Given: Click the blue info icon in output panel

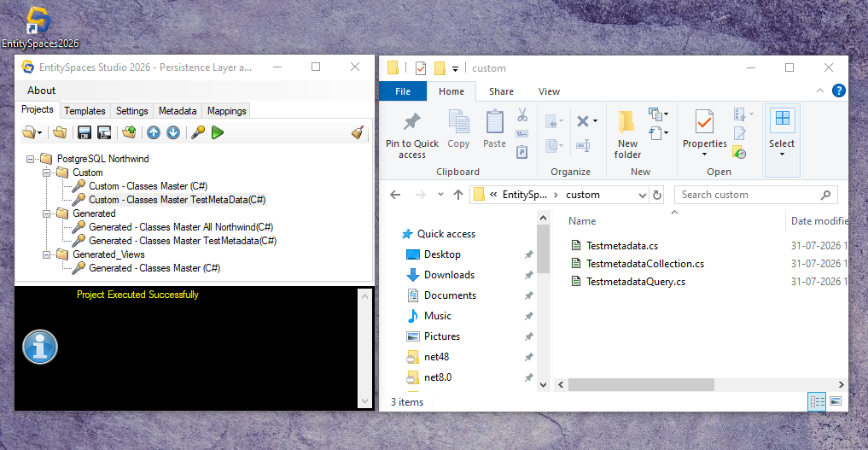Looking at the screenshot, I should coord(40,347).
